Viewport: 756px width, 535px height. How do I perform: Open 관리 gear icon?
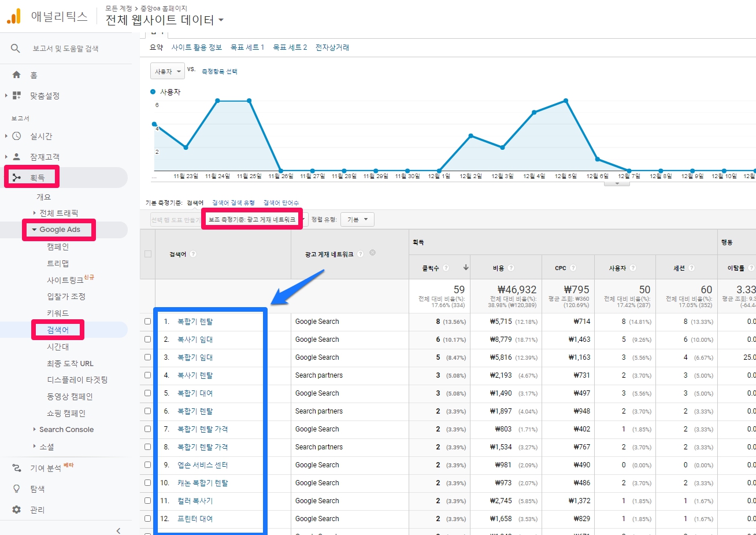(x=17, y=510)
